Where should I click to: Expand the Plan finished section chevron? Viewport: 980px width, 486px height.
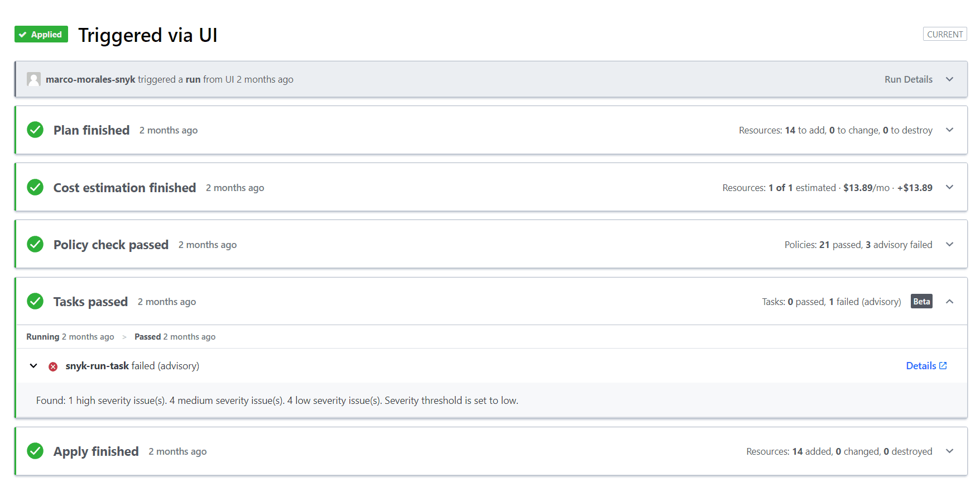click(x=949, y=130)
